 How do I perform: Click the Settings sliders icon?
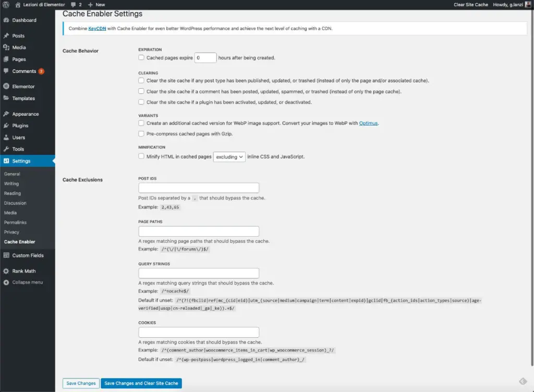pyautogui.click(x=6, y=161)
